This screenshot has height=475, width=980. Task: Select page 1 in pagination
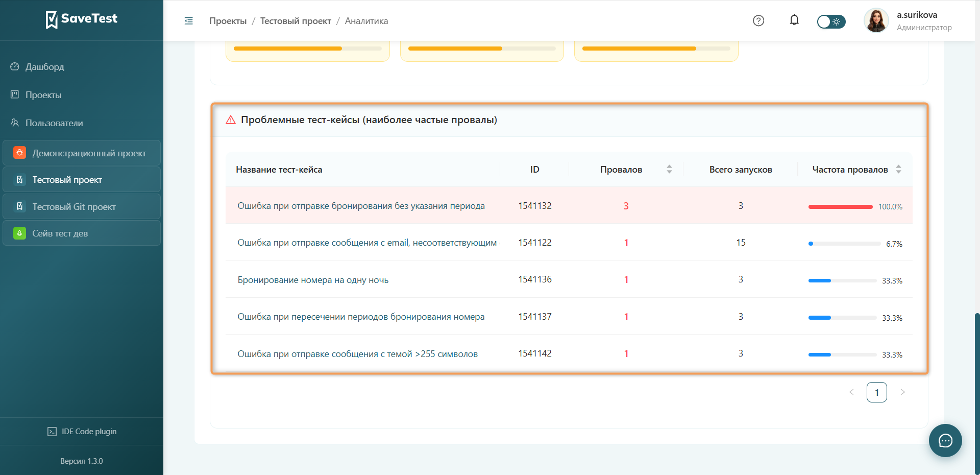point(876,392)
